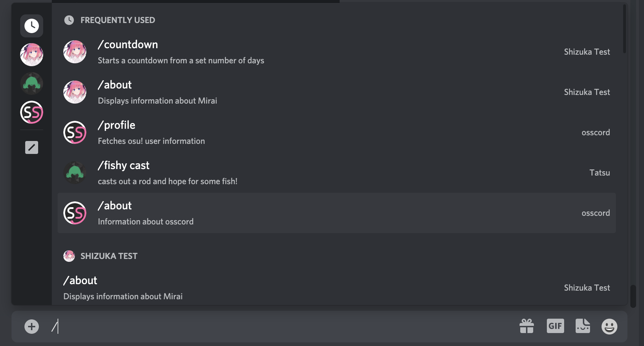Filter commands by the Tatsu bot avatar

click(x=31, y=83)
